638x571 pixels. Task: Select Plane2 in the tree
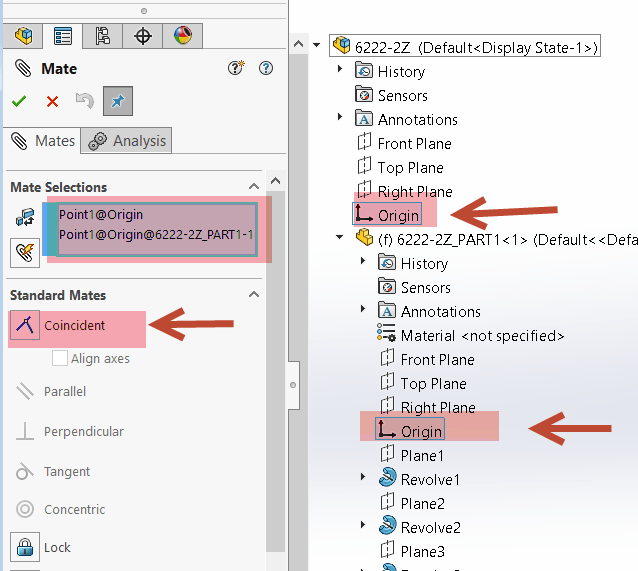tap(412, 503)
